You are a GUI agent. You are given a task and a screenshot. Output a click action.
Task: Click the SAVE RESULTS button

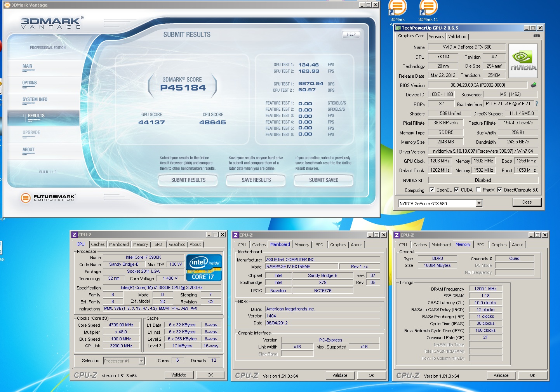coord(256,180)
